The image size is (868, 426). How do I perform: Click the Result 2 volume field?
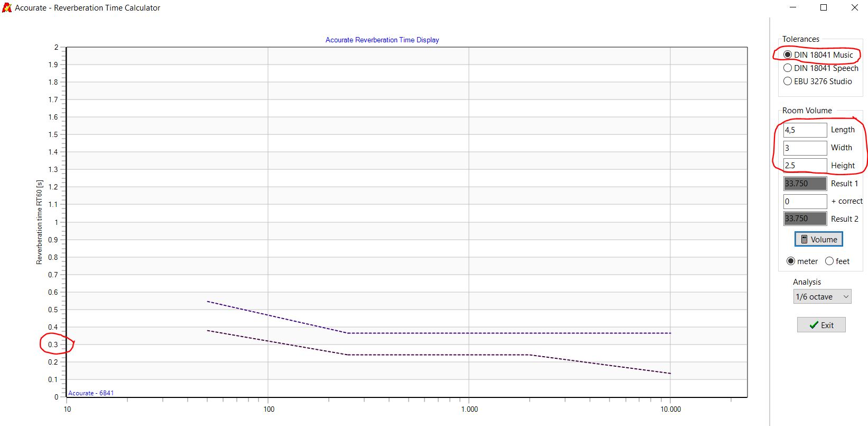point(805,219)
